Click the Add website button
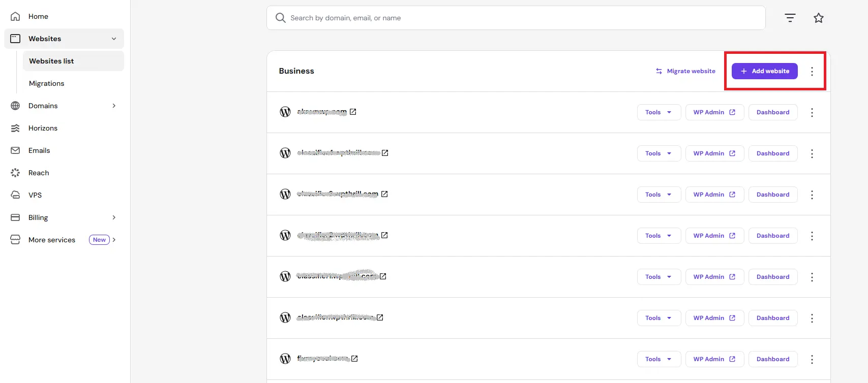The height and width of the screenshot is (383, 868). 765,71
